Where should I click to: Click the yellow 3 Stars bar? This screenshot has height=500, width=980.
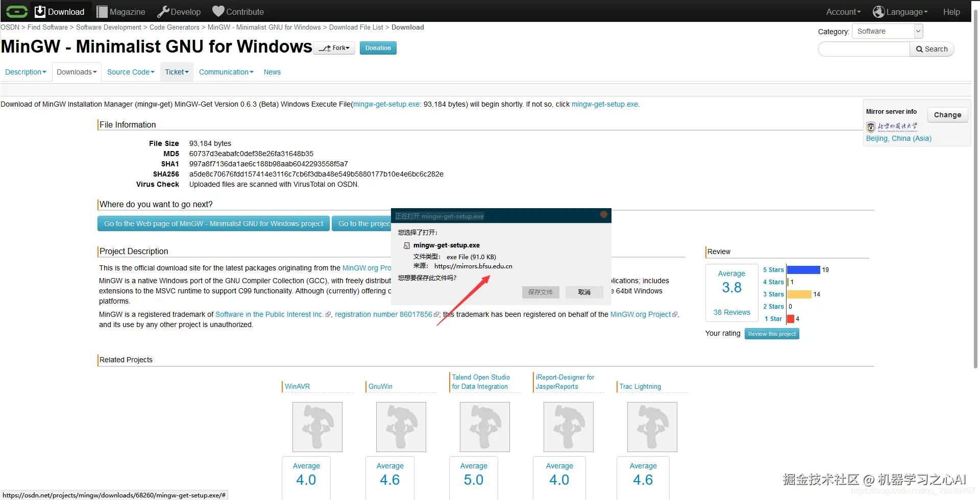click(x=799, y=294)
